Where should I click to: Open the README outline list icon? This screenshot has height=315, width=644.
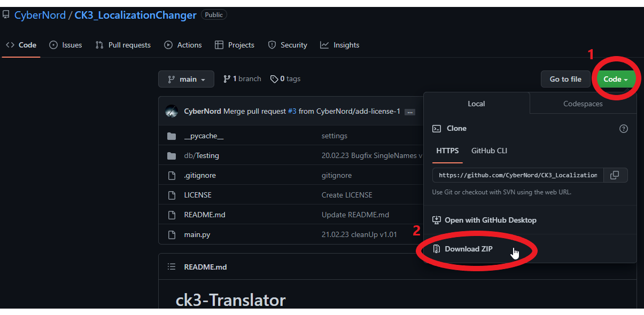pyautogui.click(x=172, y=266)
